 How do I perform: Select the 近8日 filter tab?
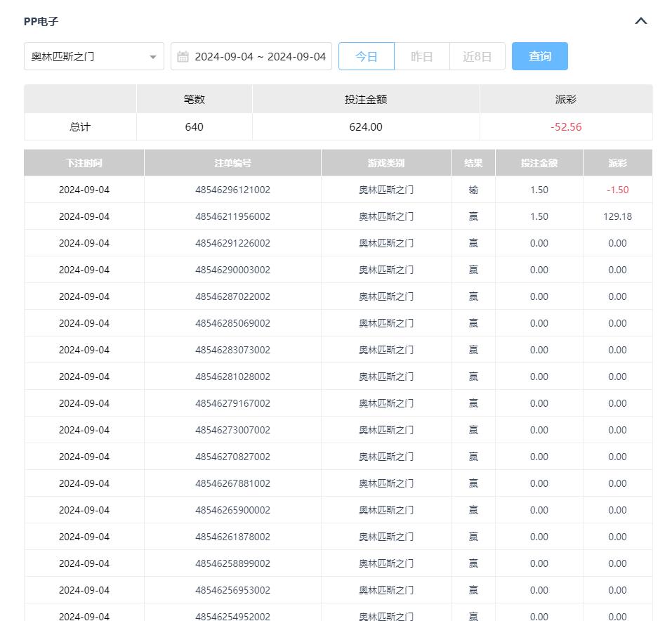[x=477, y=56]
